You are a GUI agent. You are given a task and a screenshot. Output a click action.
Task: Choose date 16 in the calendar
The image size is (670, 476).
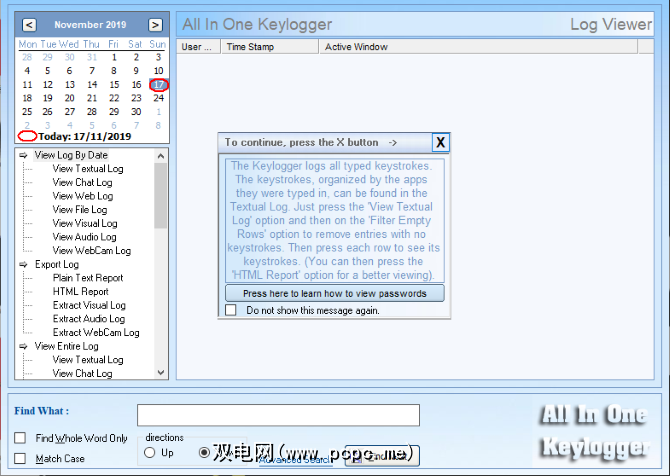(x=136, y=85)
